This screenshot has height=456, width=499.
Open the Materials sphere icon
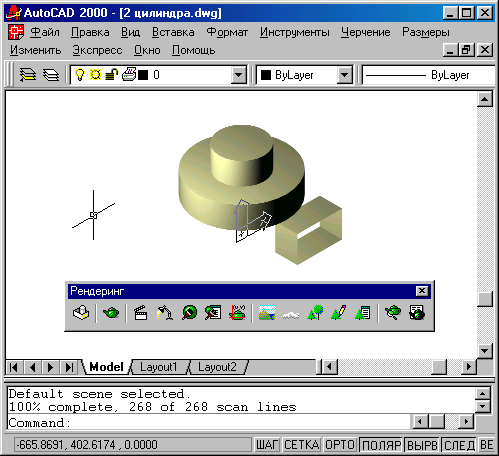[189, 313]
